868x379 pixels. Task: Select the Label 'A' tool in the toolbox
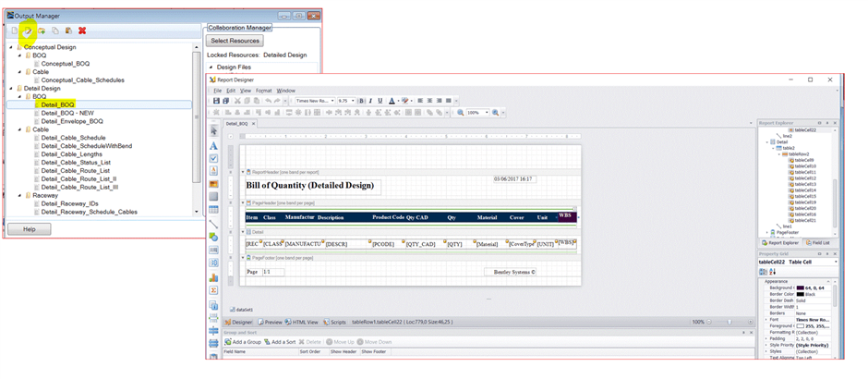[x=213, y=146]
